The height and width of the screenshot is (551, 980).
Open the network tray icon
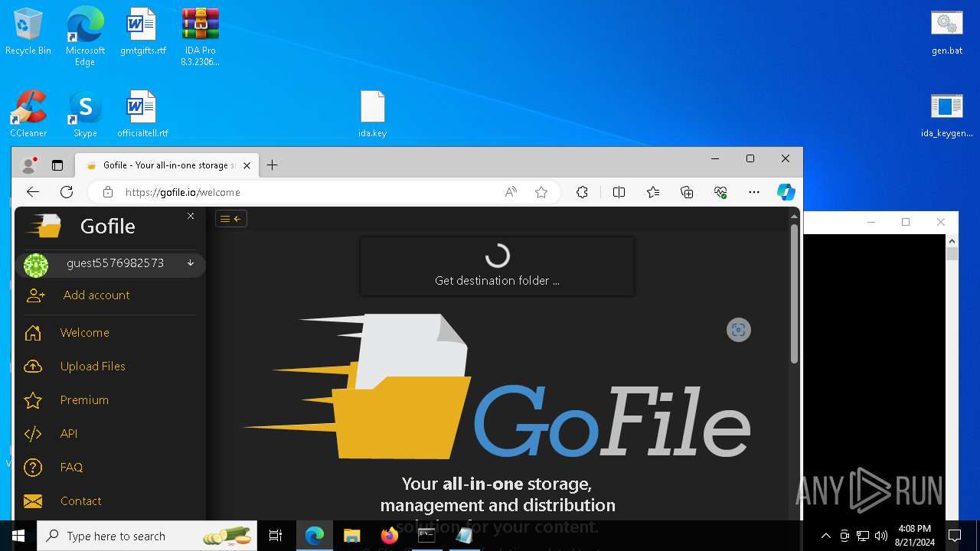pos(863,536)
